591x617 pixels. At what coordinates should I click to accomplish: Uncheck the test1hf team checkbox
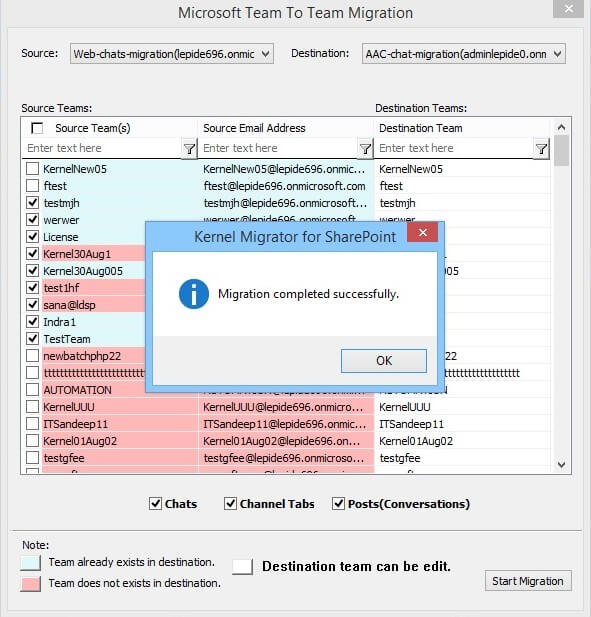(x=32, y=287)
